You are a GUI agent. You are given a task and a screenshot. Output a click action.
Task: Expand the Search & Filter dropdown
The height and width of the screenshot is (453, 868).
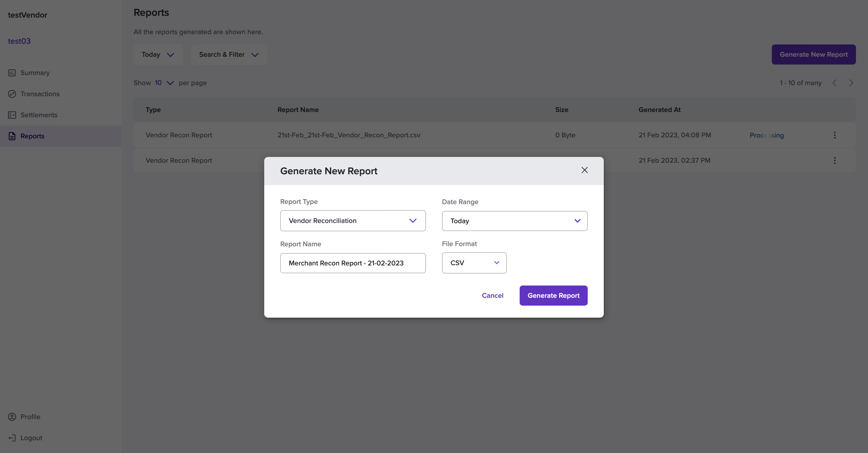(x=229, y=54)
